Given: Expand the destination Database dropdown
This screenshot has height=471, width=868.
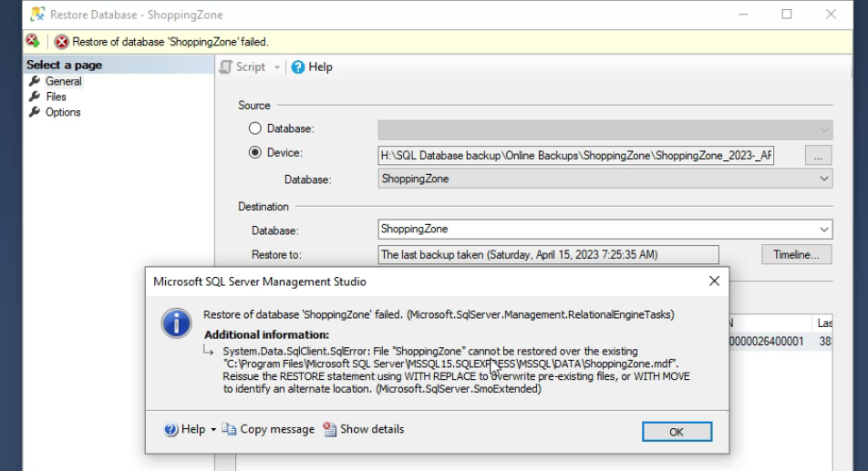Looking at the screenshot, I should pos(823,229).
